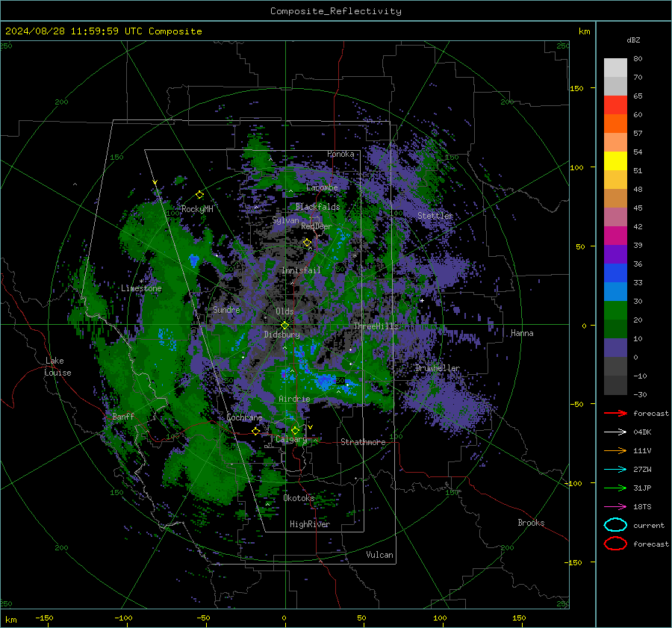Select the Brooks town label
This screenshot has width=672, height=628.
(x=531, y=523)
